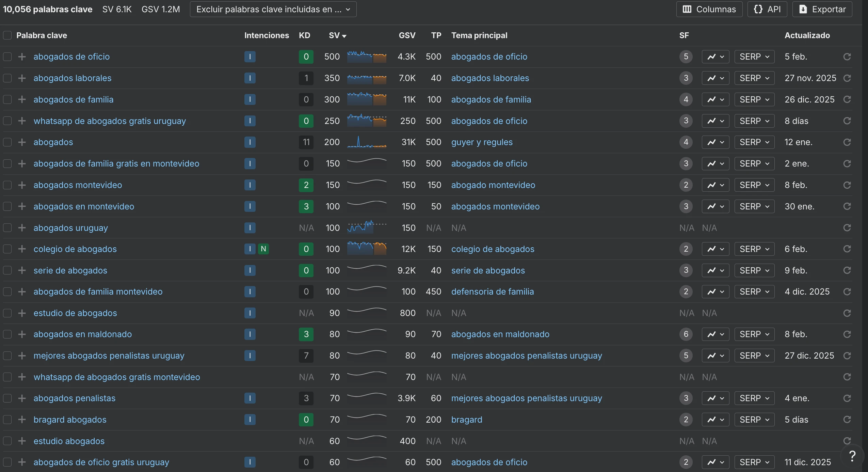
Task: Open volume trend chart for 'colegio de abogados'
Action: [367, 249]
